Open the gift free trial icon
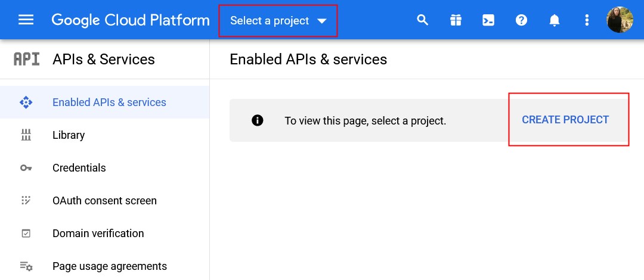 tap(456, 20)
